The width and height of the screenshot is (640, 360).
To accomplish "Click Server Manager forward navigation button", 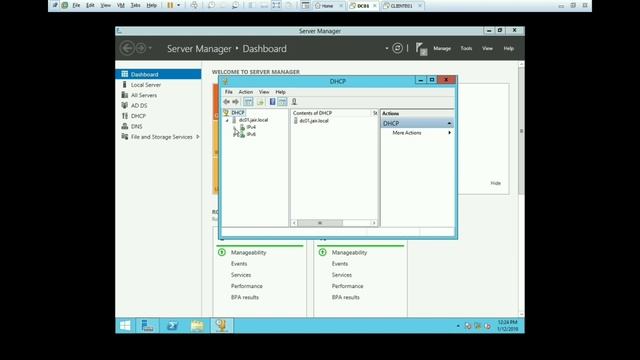I will pos(140,48).
